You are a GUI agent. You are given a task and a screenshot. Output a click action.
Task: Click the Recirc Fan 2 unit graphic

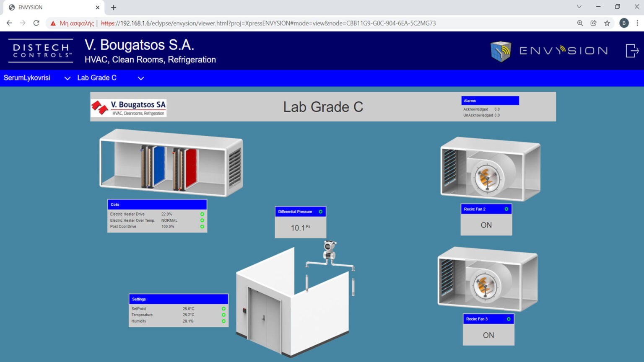[490, 169]
